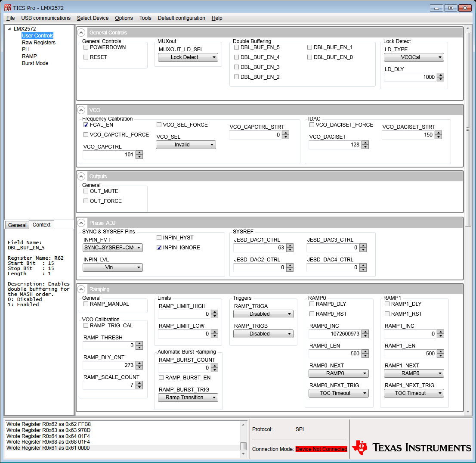Select Burst Mode in the tree
Viewport: 476px width, 463px height.
35,63
